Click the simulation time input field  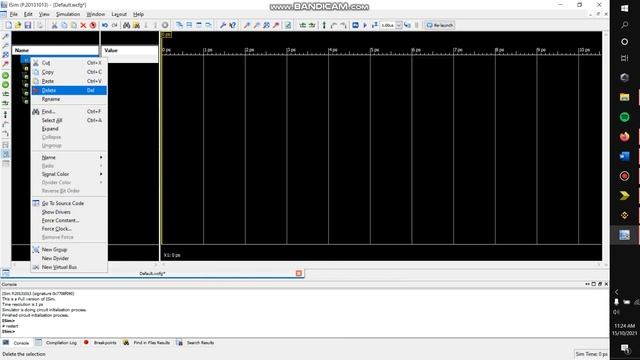point(387,25)
